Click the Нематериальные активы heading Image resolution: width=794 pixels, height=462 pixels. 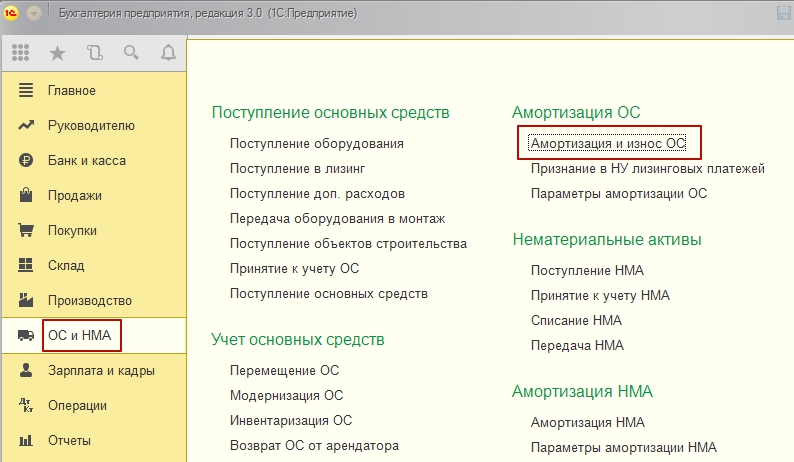pyautogui.click(x=607, y=239)
